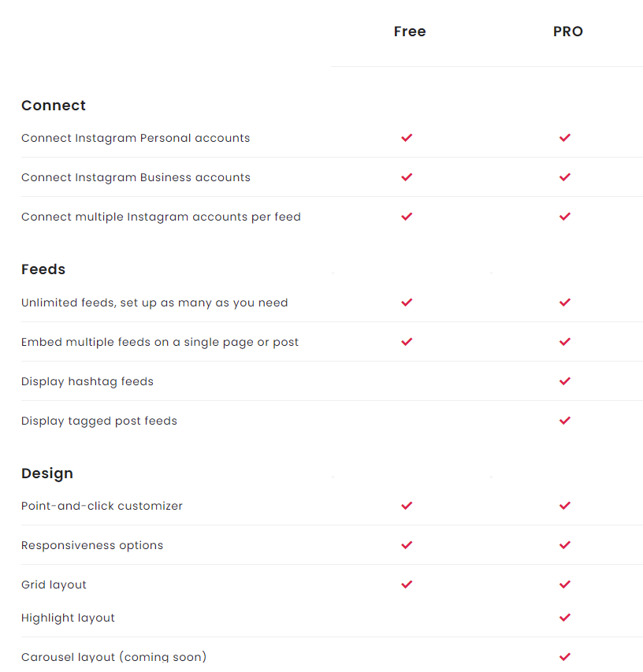Click PRO checkmark for Carousel layout row
Image resolution: width=643 pixels, height=672 pixels.
coord(565,656)
